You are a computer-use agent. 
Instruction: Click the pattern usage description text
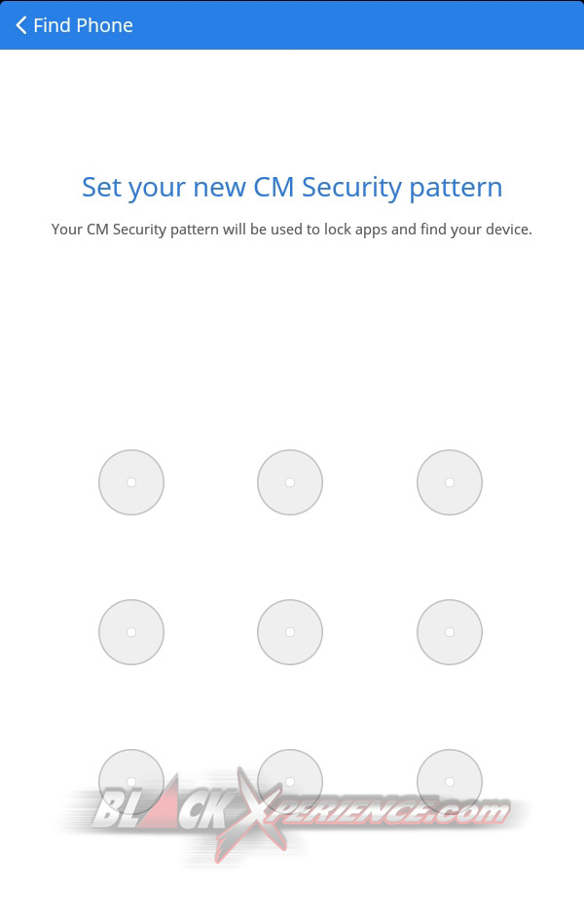pos(291,229)
